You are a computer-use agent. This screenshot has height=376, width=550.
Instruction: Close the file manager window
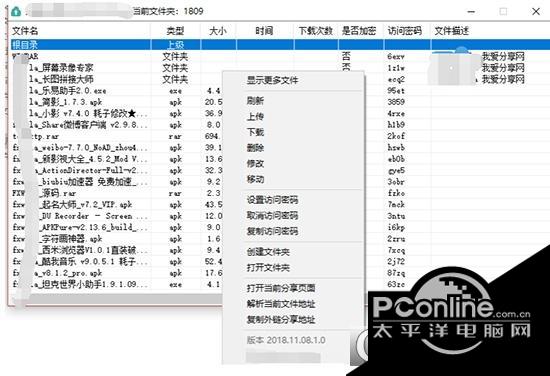coord(536,12)
